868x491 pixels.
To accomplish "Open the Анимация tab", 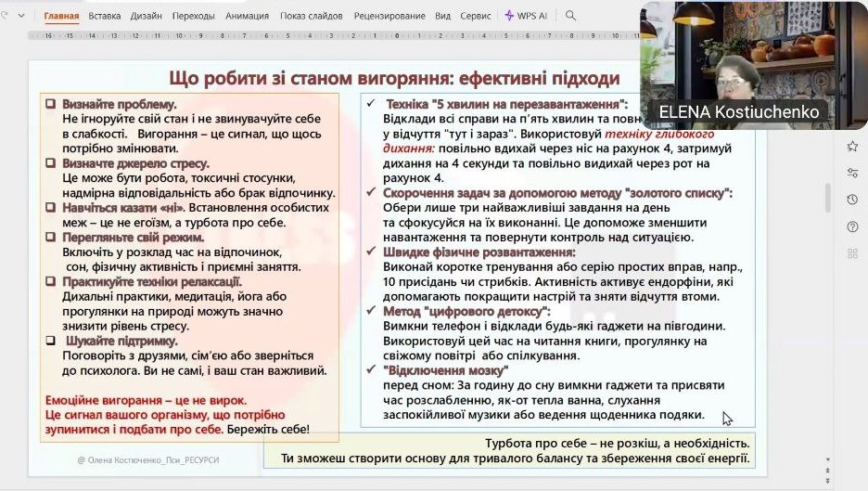I will [247, 16].
